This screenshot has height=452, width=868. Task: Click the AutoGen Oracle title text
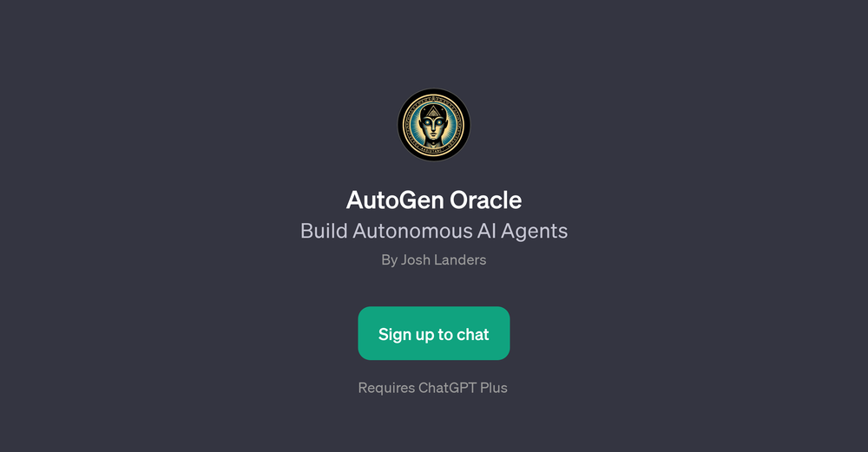click(x=434, y=200)
